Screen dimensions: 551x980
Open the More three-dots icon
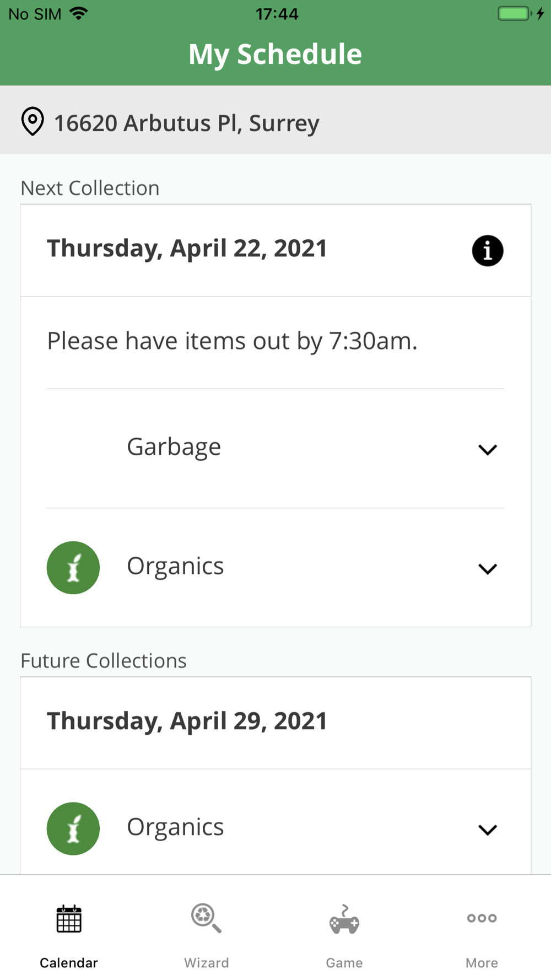click(482, 918)
